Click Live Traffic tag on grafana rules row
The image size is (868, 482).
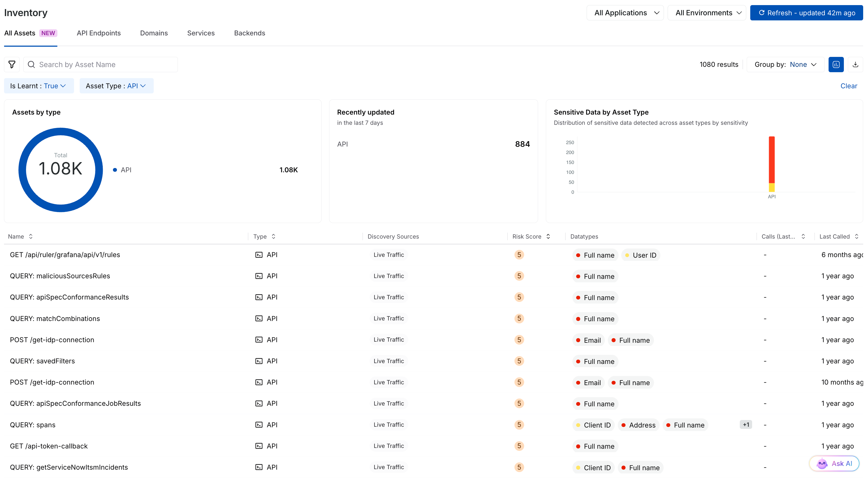[x=388, y=255]
